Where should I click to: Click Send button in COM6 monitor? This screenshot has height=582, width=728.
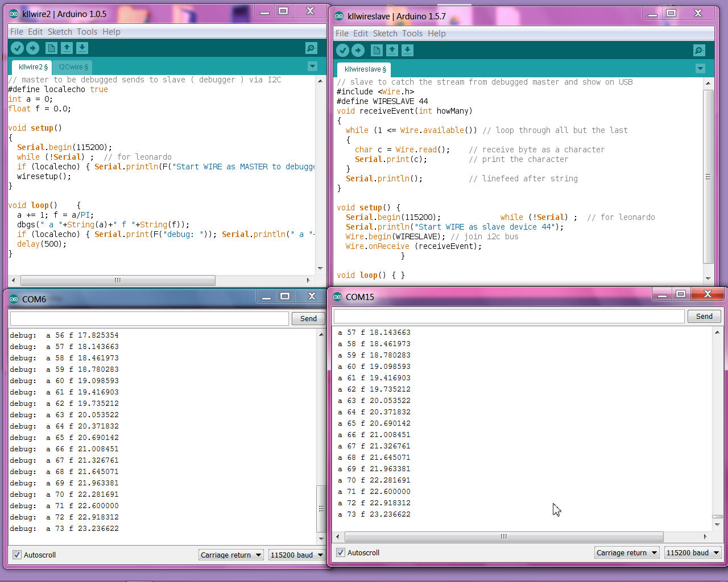click(x=308, y=318)
